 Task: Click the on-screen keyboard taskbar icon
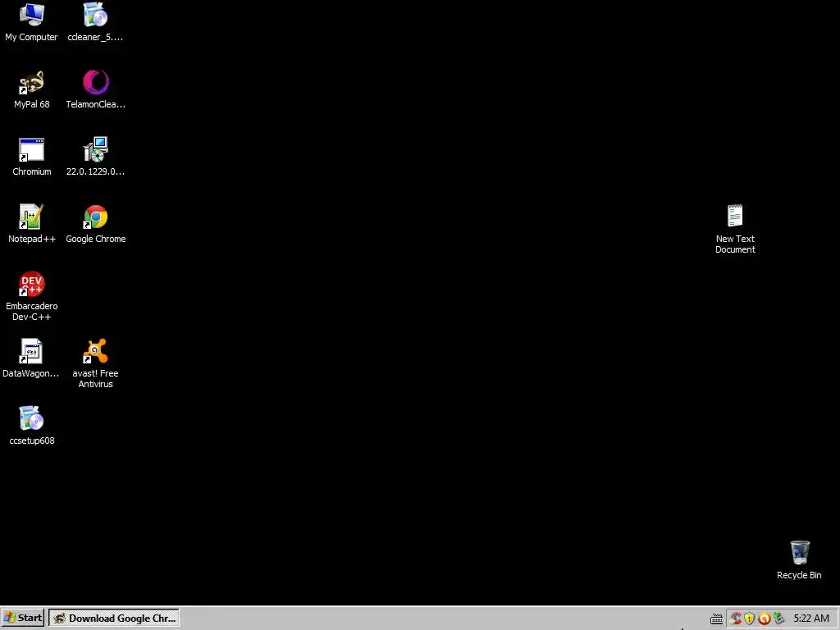(x=716, y=619)
